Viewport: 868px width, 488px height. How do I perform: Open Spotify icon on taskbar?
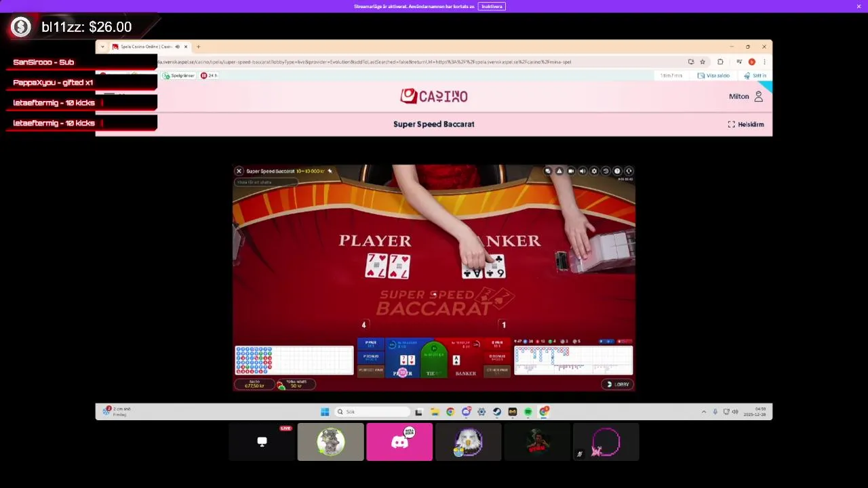528,412
